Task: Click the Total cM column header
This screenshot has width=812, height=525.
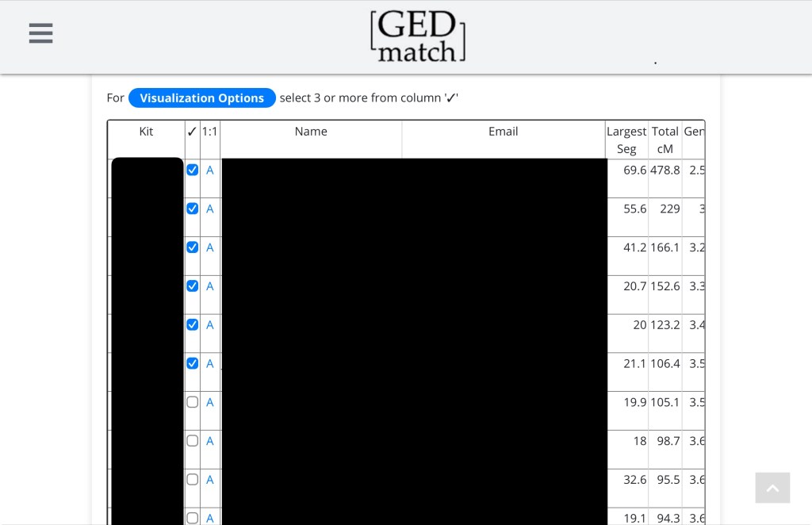Action: [665, 140]
